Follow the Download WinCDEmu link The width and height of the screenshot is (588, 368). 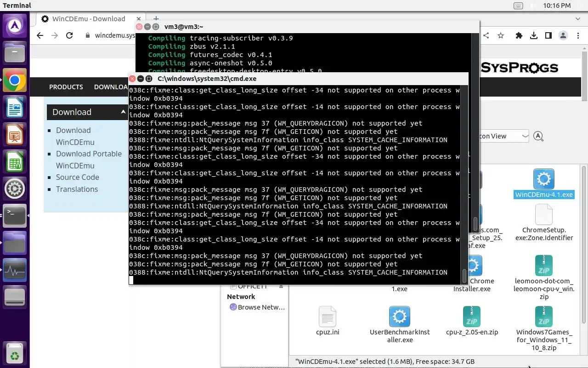[75, 136]
